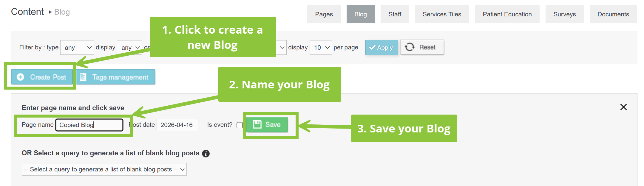
Task: Open the 10 per page dropdown
Action: point(321,48)
